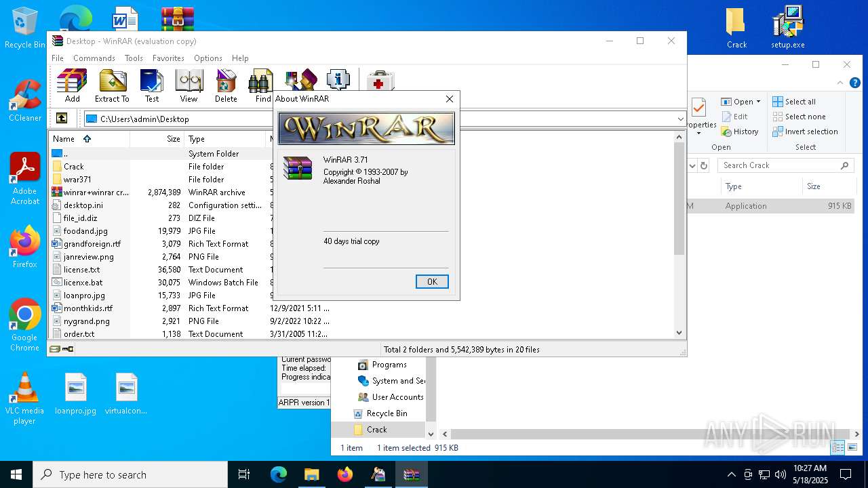Click History in Explorer ribbon
Screen dimensions: 868x488
[x=740, y=131]
